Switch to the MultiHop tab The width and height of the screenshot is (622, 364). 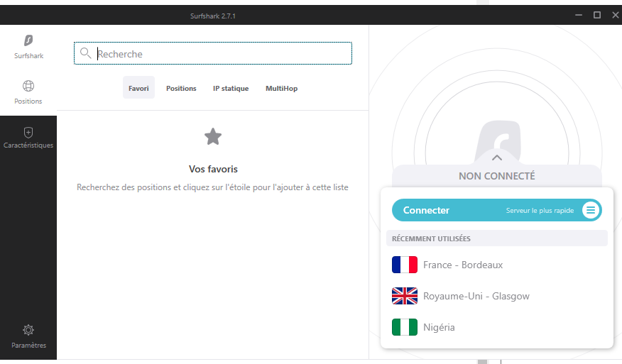tap(282, 88)
